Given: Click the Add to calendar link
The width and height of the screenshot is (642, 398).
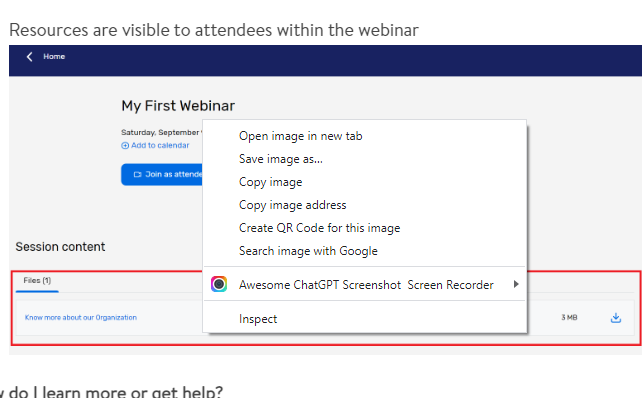Looking at the screenshot, I should [160, 145].
